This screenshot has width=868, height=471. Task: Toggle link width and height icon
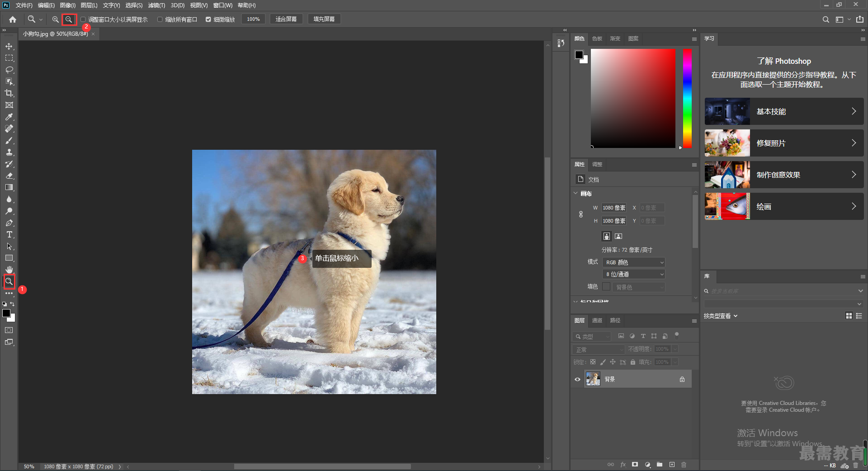pos(581,214)
